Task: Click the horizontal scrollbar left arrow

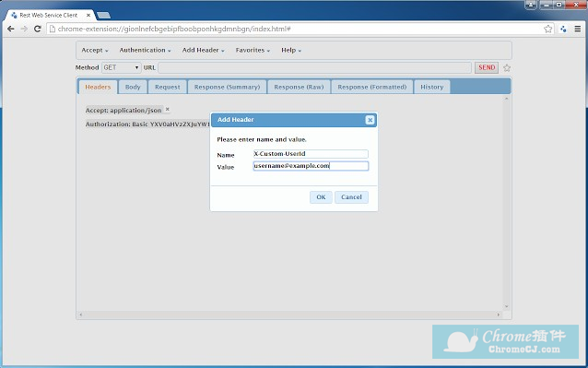Action: pyautogui.click(x=80, y=315)
